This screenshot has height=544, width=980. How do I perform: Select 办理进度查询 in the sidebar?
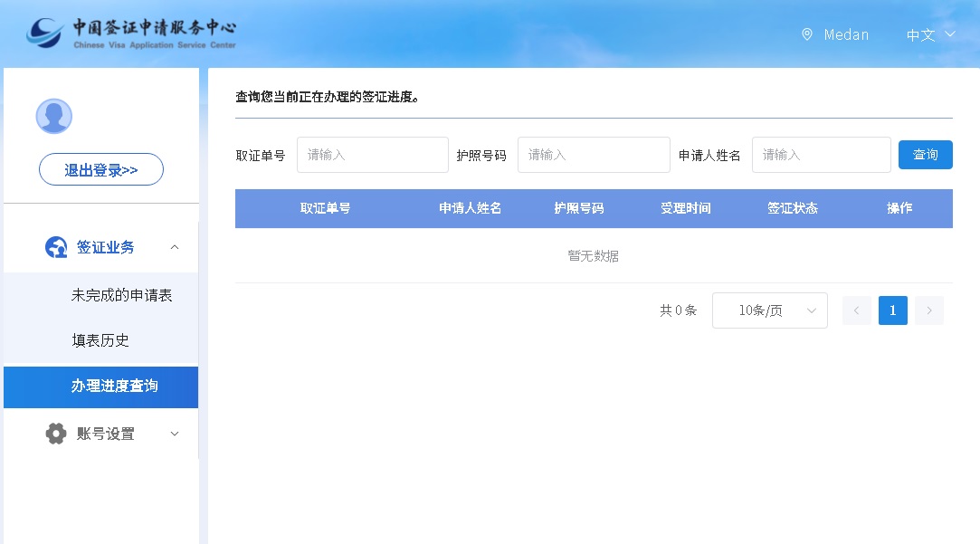(x=114, y=387)
